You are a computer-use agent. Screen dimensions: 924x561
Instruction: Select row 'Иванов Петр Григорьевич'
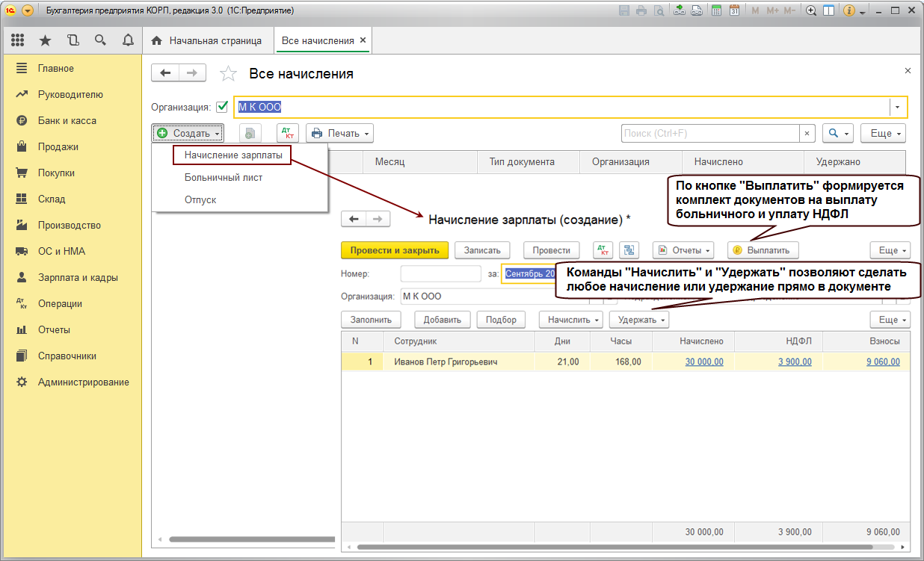tap(626, 362)
